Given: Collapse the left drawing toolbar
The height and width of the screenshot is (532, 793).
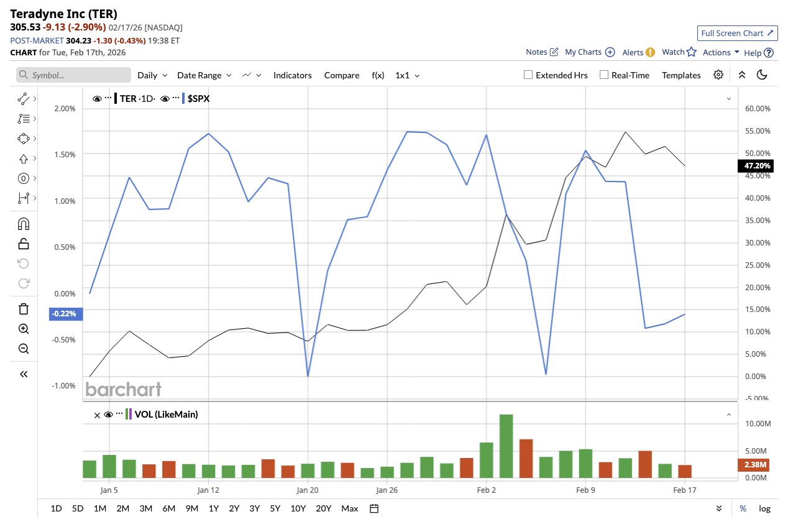Looking at the screenshot, I should point(24,374).
